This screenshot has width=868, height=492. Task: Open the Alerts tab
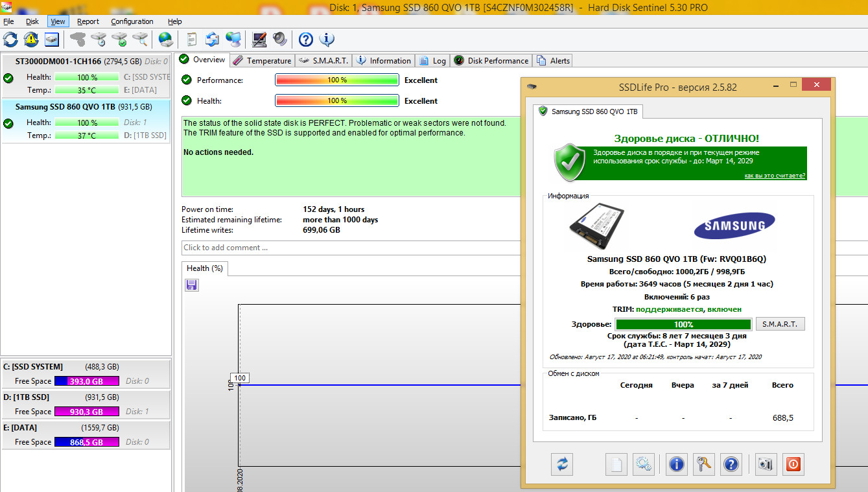click(554, 60)
